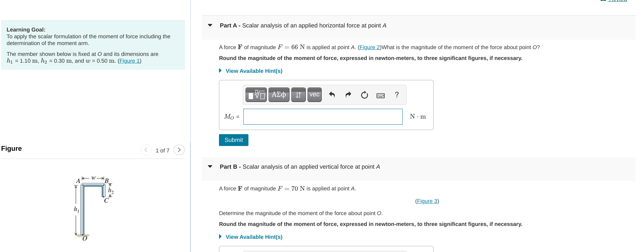This screenshot has height=252, width=644.
Task: Open the math templates palette in the equation editor
Action: coord(255,95)
